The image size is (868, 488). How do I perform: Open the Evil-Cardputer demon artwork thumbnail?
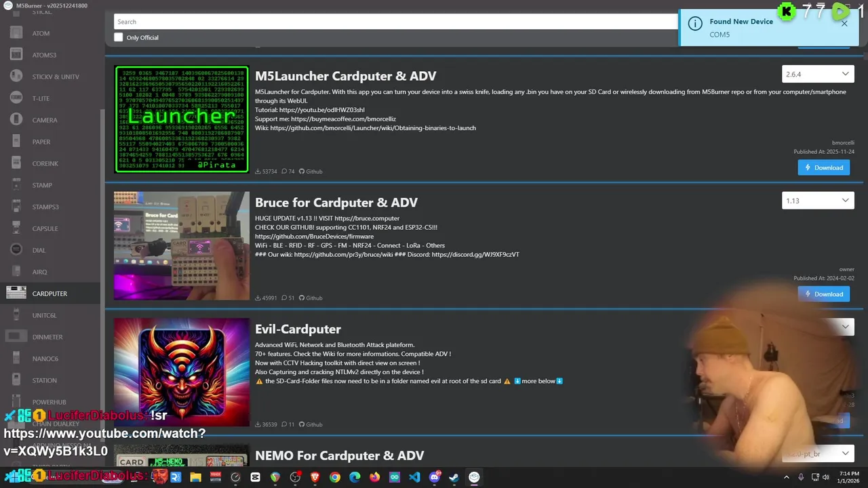pos(182,372)
